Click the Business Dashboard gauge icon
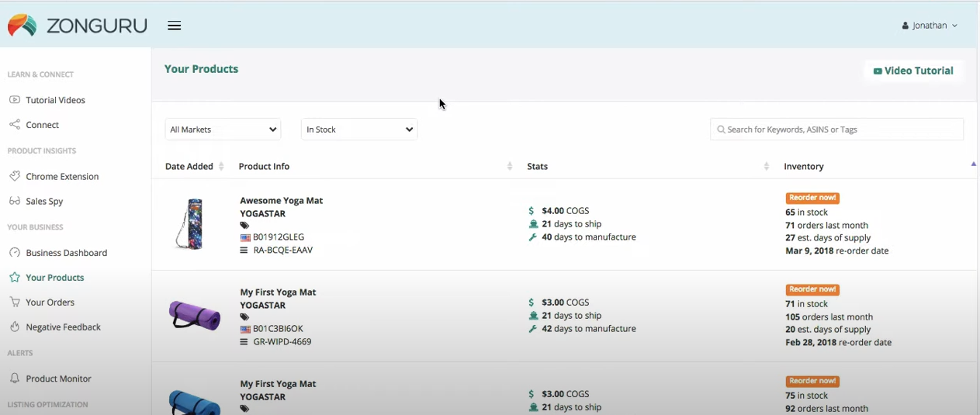Screen dimensions: 980x415 [x=15, y=253]
